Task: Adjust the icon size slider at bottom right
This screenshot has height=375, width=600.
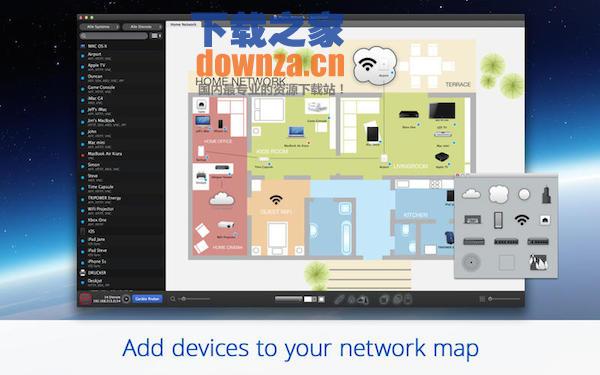Action: pyautogui.click(x=504, y=299)
